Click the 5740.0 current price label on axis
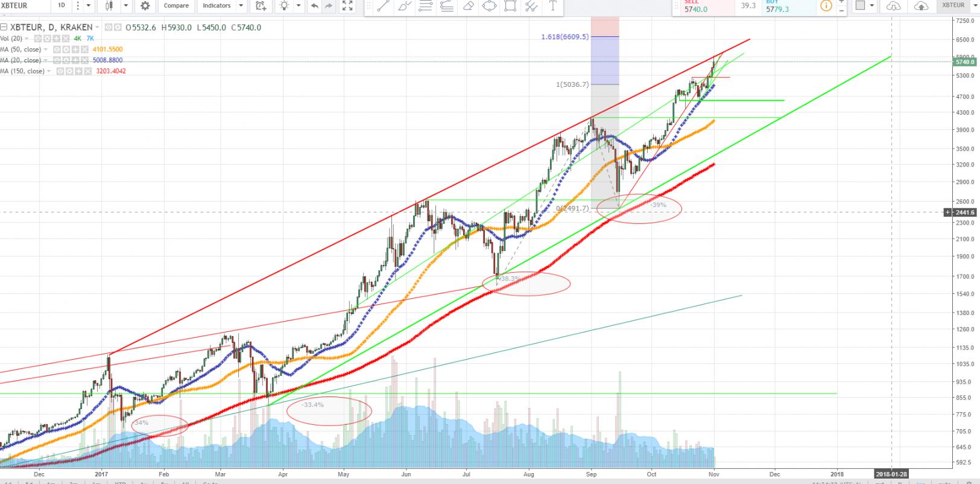The image size is (980, 484). pyautogui.click(x=966, y=62)
